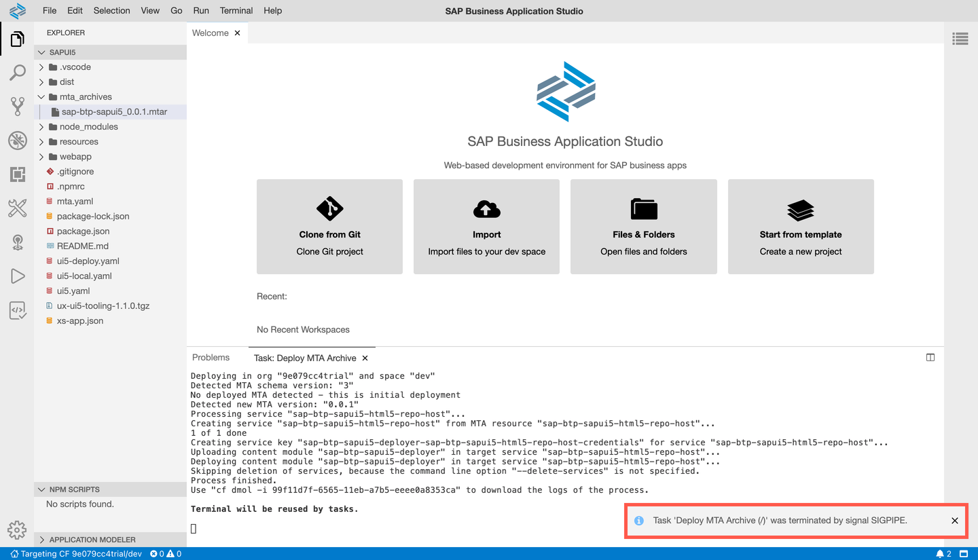Click the Clone from Git tile
Viewport: 978px width, 560px height.
(330, 227)
